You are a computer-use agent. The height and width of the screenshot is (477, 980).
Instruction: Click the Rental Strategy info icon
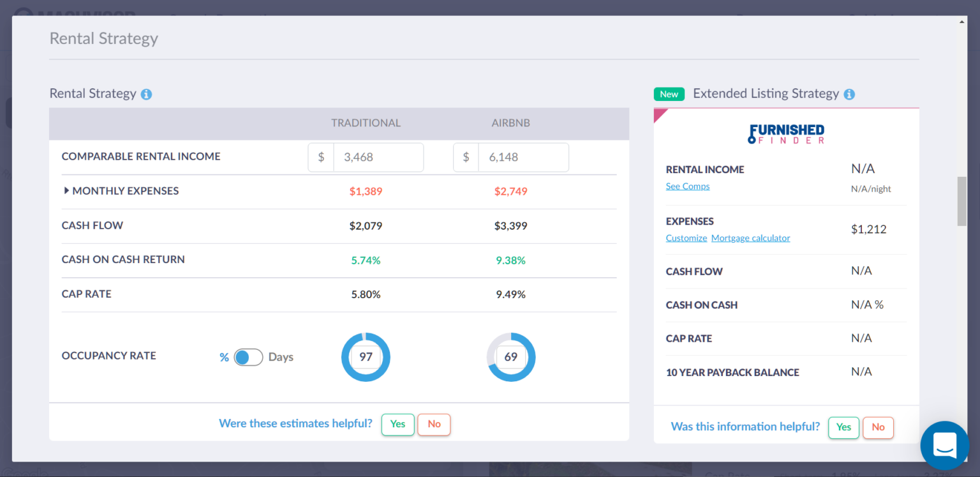pos(146,94)
